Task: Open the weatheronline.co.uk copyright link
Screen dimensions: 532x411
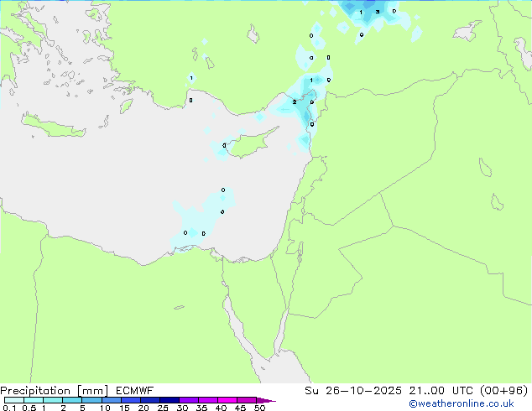Action: [462, 404]
